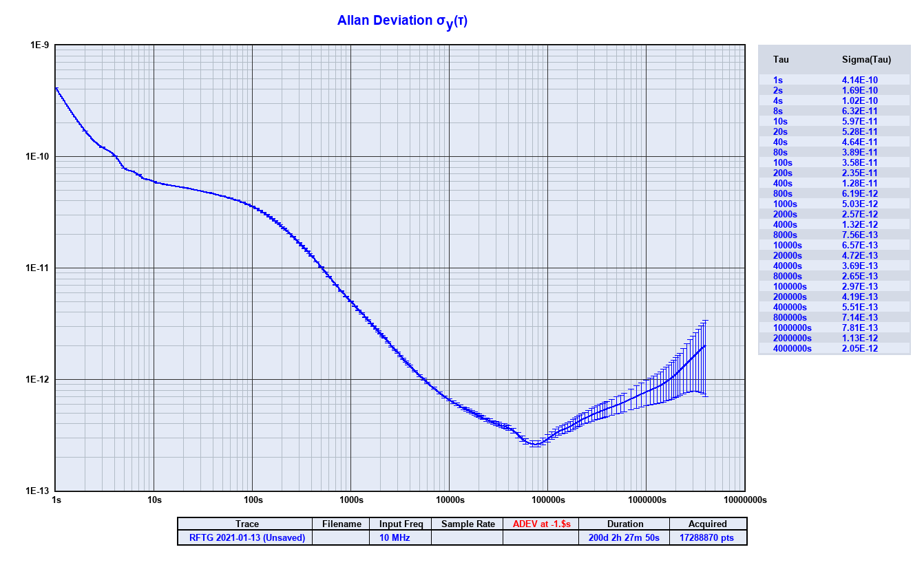Select sigma value 3.58E-11

[x=860, y=163]
